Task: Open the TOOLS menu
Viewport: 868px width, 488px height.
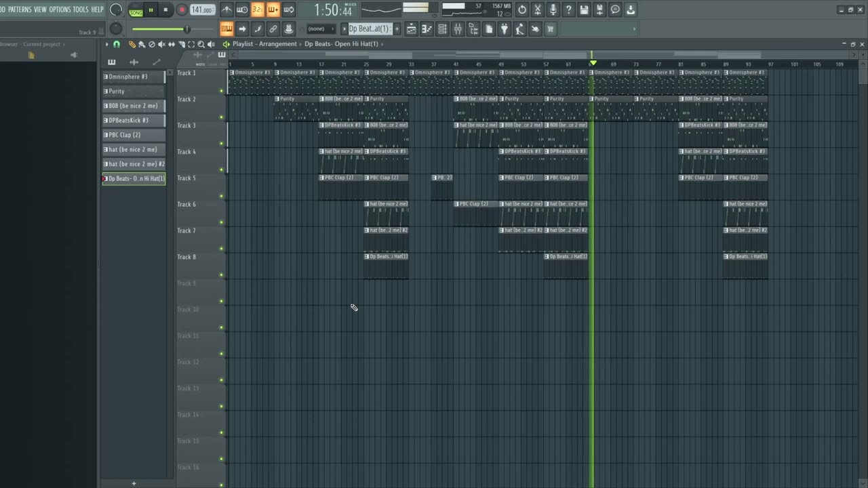Action: [81, 9]
